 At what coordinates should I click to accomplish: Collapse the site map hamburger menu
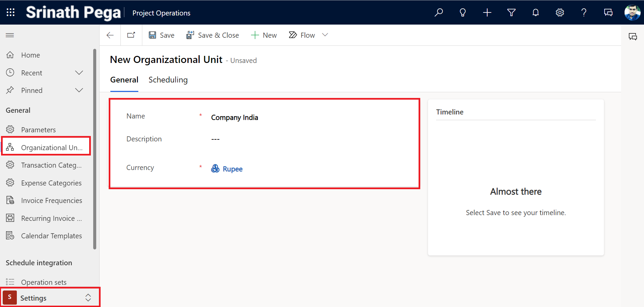coord(10,35)
